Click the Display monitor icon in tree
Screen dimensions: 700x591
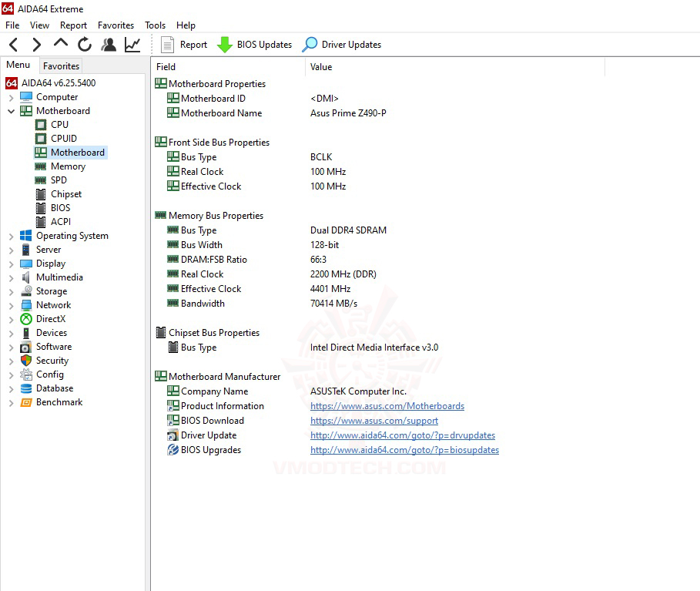[x=26, y=263]
